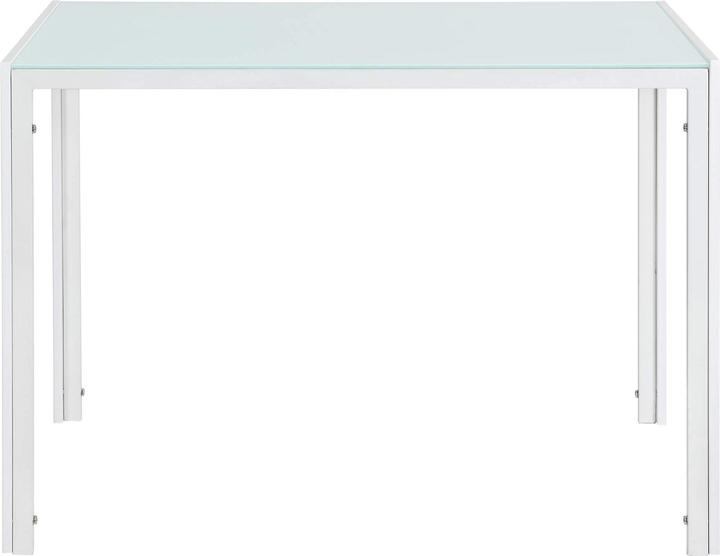Click the lower screw on front left leg
This screenshot has width=720, height=556.
click(35, 520)
